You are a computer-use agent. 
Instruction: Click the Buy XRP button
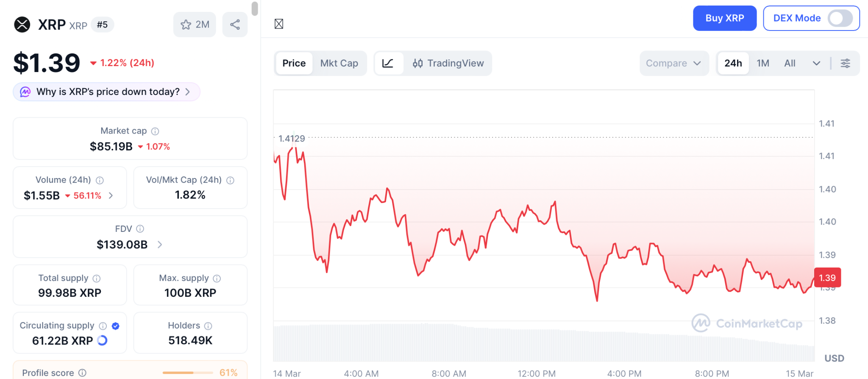pos(724,18)
